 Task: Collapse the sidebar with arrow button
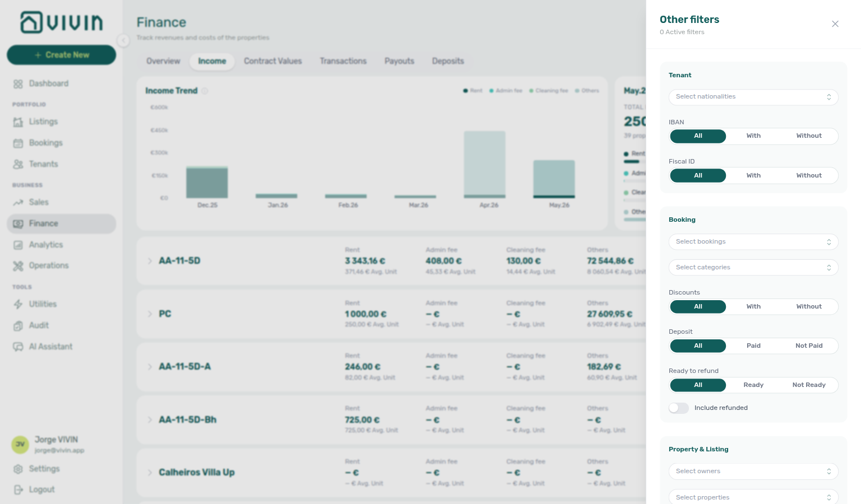pos(123,40)
